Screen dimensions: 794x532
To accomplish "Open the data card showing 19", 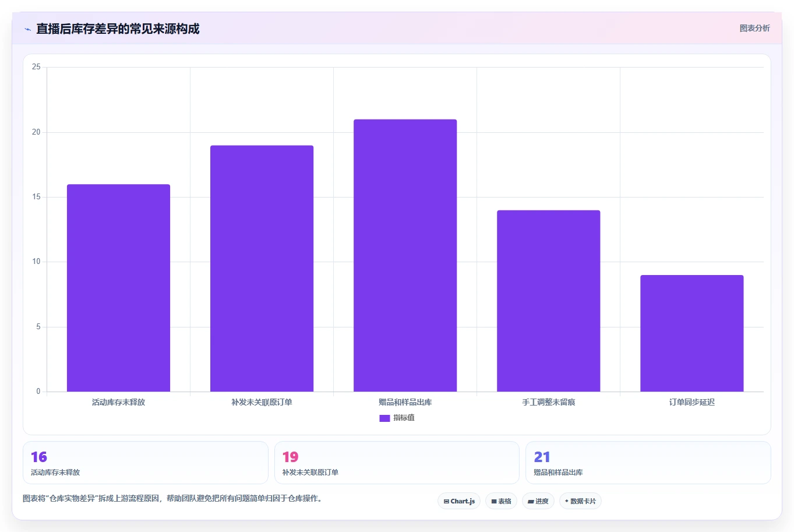I will (x=397, y=463).
